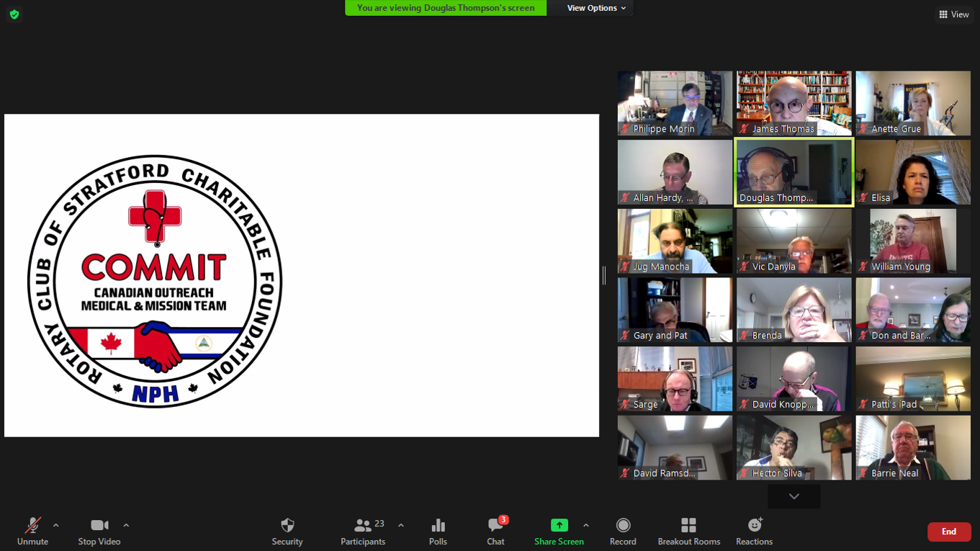The height and width of the screenshot is (551, 980).
Task: Expand arrow beside Participants count
Action: (x=401, y=525)
